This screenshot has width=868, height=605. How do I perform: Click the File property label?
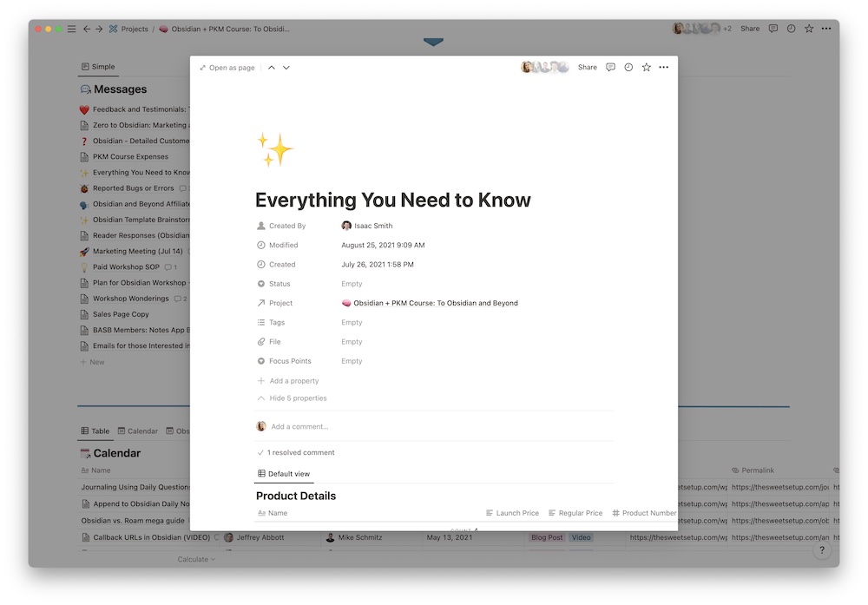[269, 341]
